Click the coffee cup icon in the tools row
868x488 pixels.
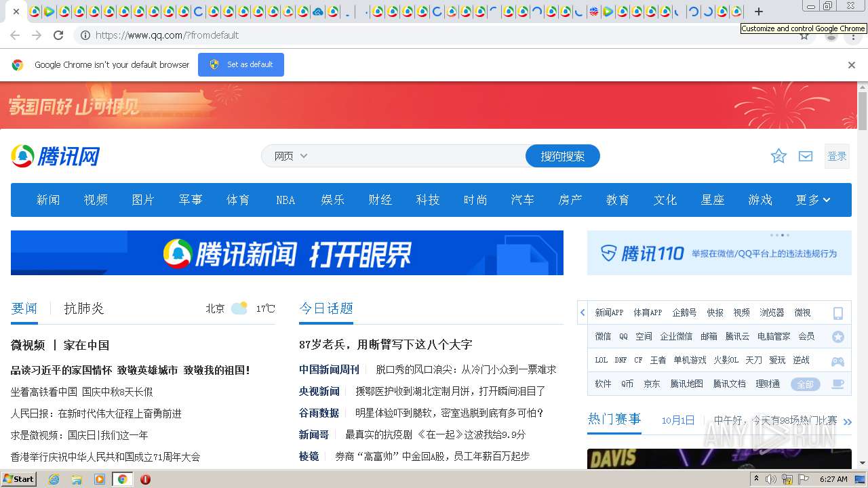click(x=838, y=384)
